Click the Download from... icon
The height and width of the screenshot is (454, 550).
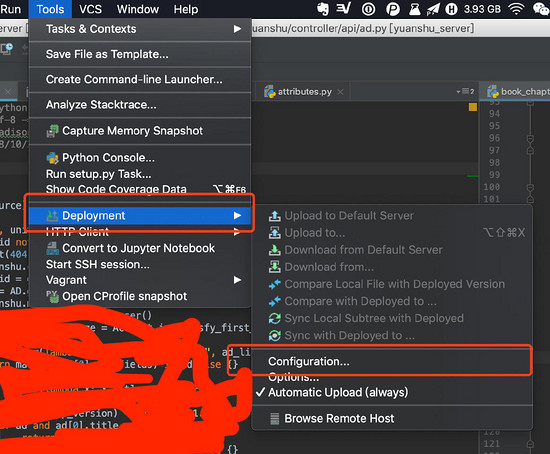[x=275, y=267]
